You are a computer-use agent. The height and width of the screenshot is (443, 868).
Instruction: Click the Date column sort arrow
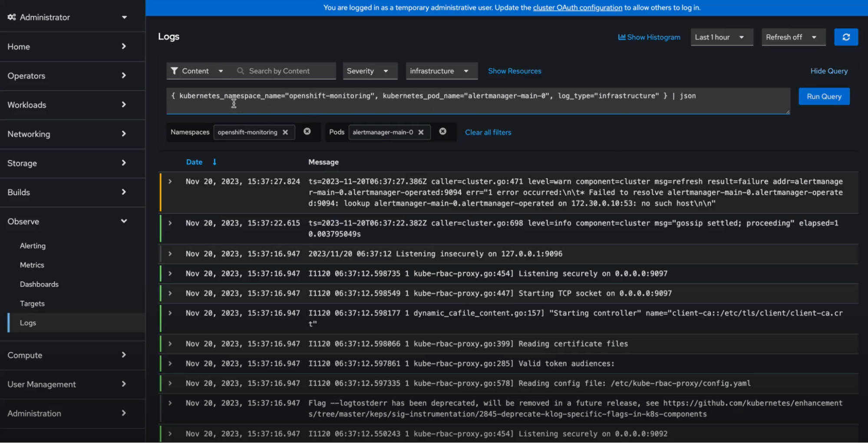215,162
